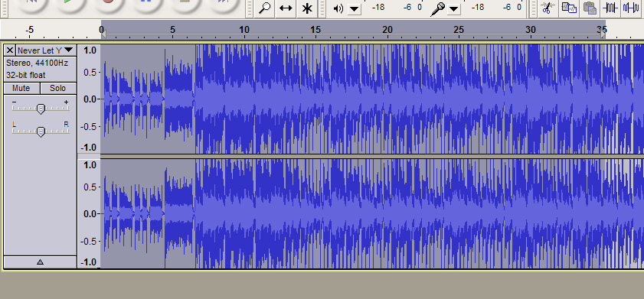The height and width of the screenshot is (299, 644).
Task: Click the track pan L-R slider
Action: pos(41,132)
